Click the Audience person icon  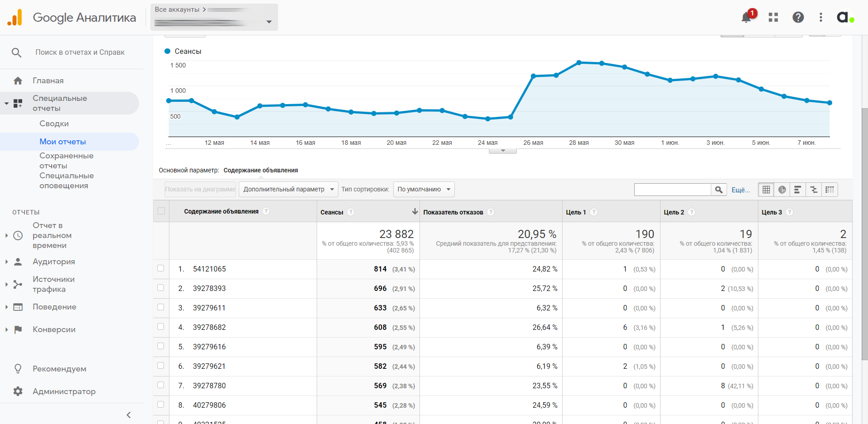coord(18,262)
